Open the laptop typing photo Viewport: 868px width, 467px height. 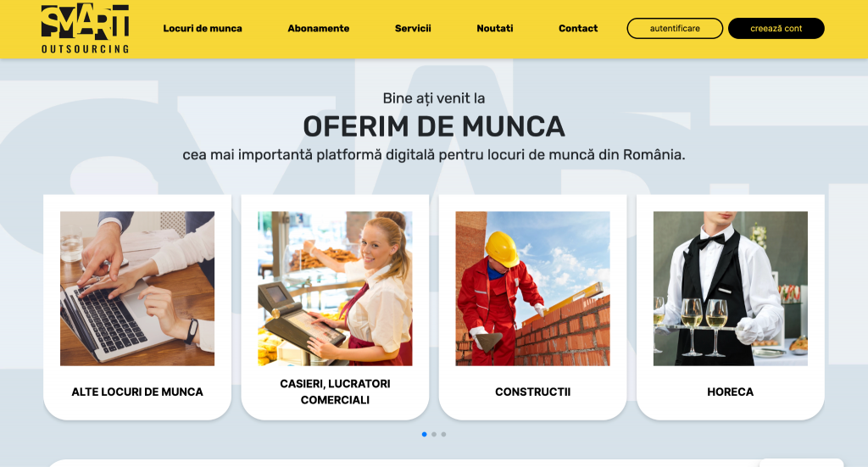[x=137, y=288]
